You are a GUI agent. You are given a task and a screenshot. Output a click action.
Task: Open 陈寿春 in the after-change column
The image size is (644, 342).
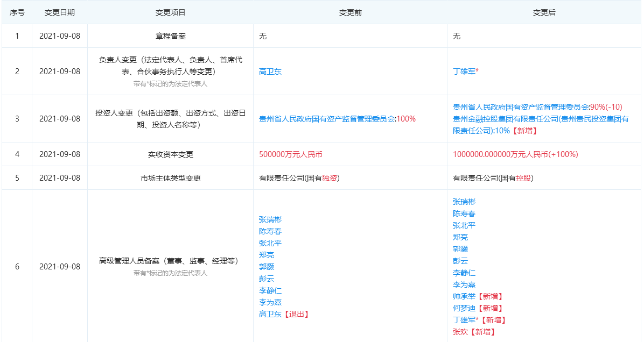464,213
